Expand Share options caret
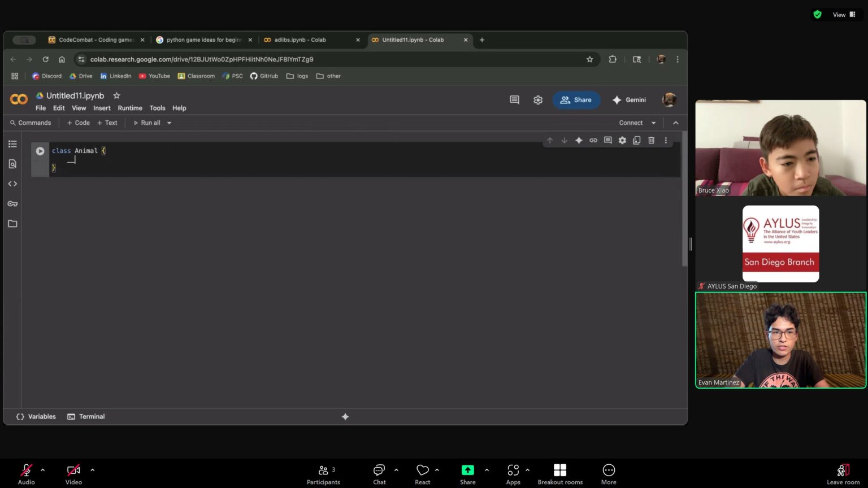 tap(487, 469)
